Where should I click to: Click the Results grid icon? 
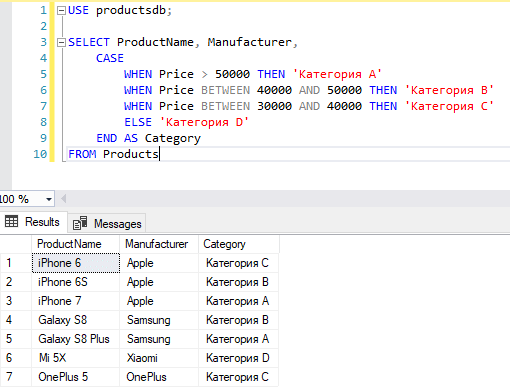coord(11,221)
